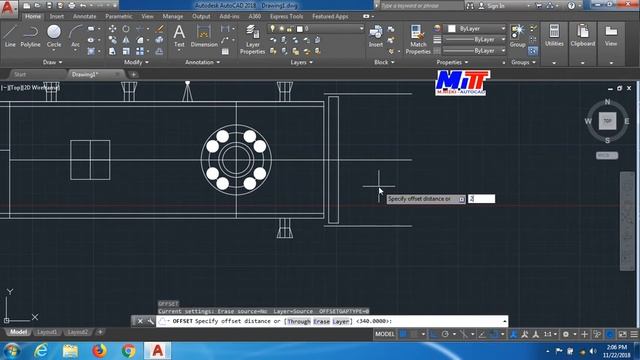640x360 pixels.
Task: Open the Parametric ribbon tab
Action: click(x=119, y=16)
